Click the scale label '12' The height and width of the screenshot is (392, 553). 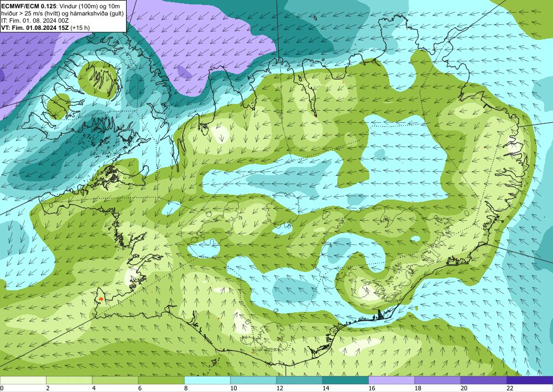(x=280, y=388)
